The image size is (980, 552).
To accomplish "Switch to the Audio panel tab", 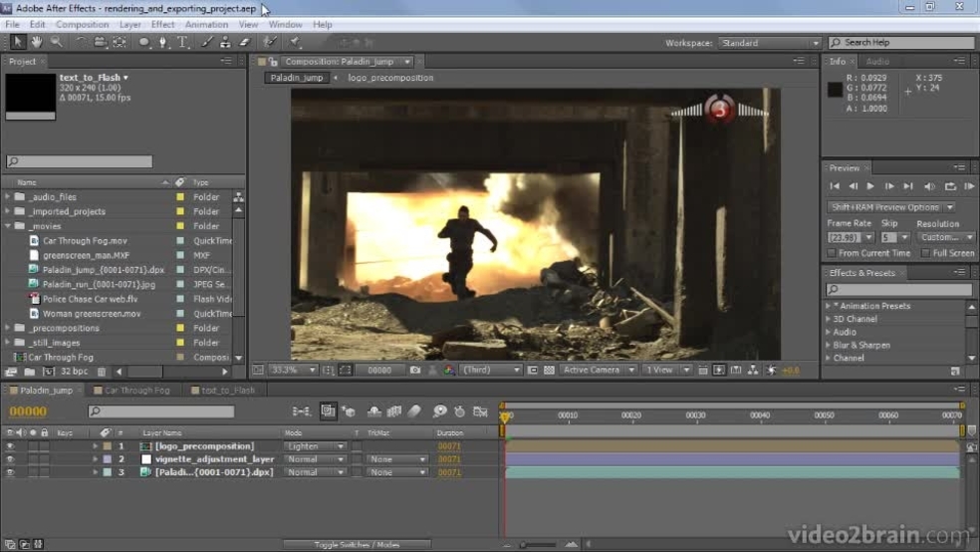I will [x=877, y=61].
